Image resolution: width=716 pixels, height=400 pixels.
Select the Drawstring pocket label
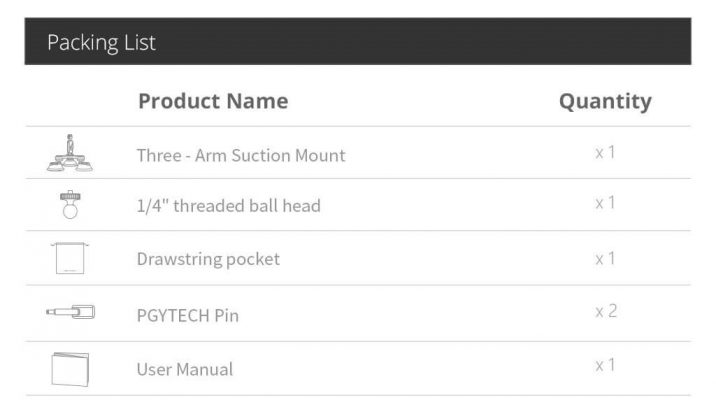pyautogui.click(x=208, y=259)
